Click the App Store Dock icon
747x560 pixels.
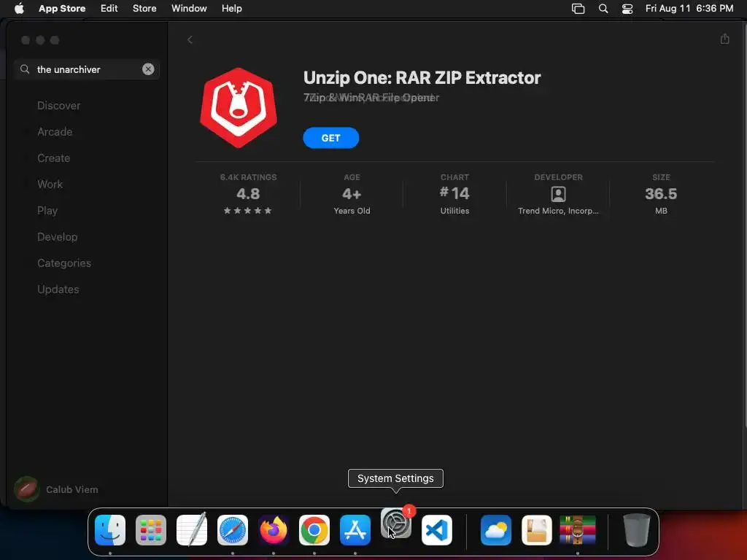(355, 530)
